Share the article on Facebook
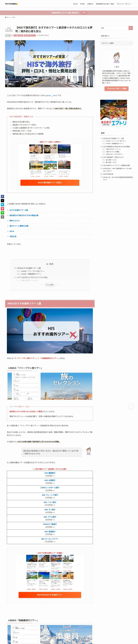138x644 pixels. coord(2,197)
